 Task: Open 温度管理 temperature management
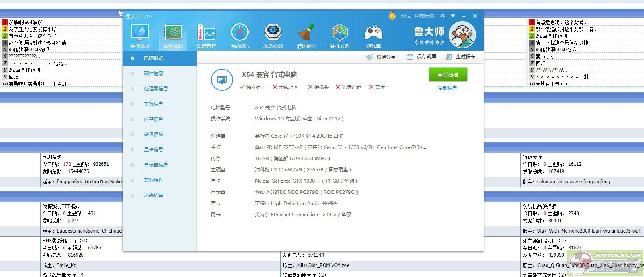[207, 36]
